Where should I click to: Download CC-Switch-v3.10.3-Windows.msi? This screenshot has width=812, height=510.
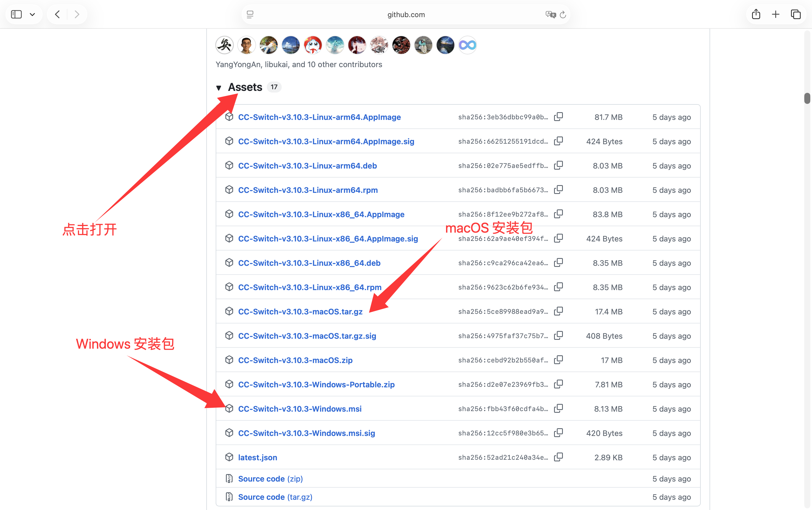coord(300,409)
